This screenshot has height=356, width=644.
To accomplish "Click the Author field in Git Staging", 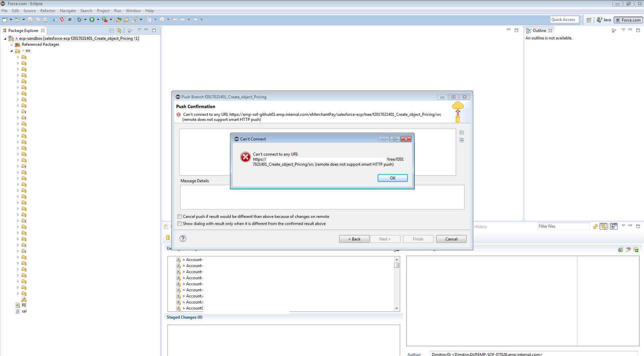I will click(534, 354).
